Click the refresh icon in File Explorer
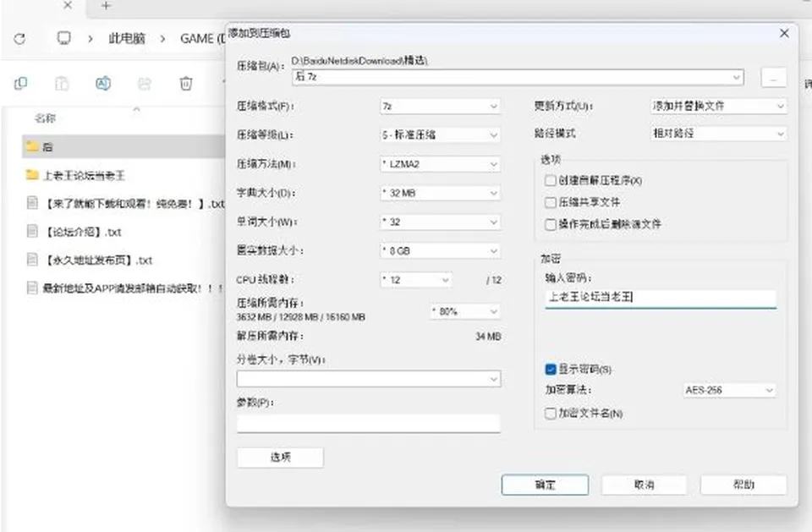The height and width of the screenshot is (532, 812). coord(19,38)
